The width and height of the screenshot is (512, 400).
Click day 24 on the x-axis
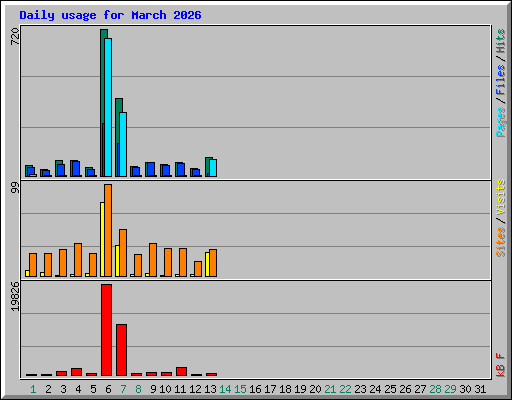point(375,389)
